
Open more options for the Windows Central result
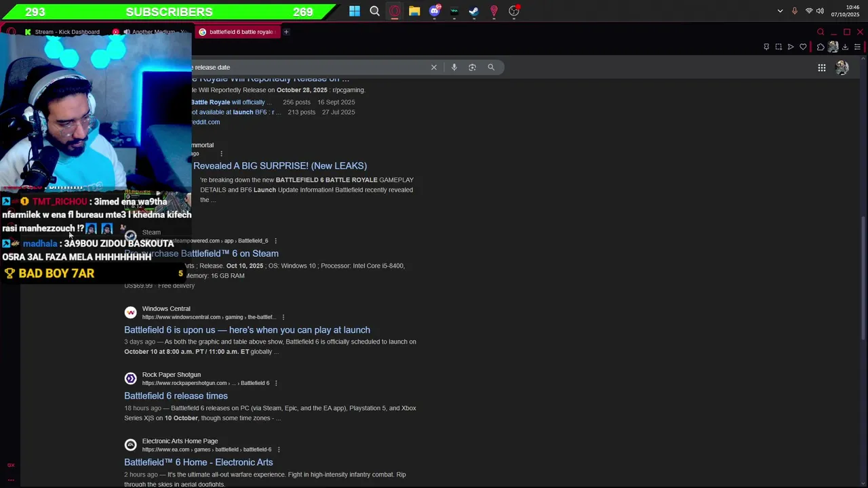(x=283, y=317)
